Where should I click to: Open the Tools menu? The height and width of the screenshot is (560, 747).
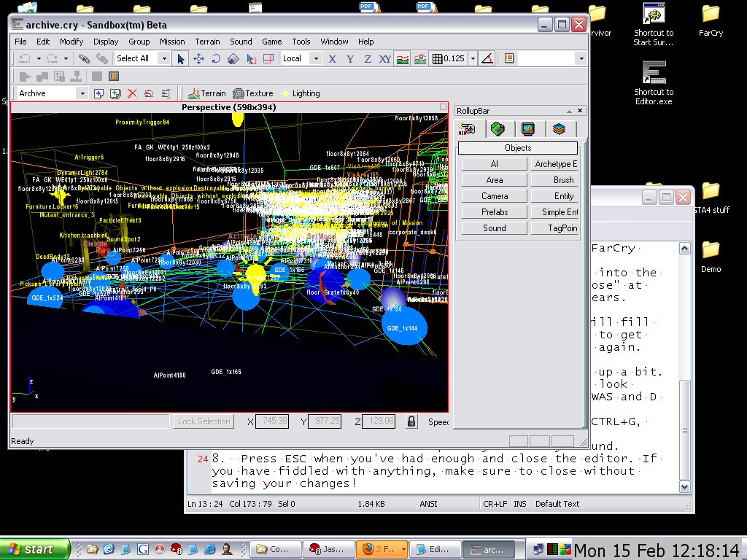coord(301,42)
